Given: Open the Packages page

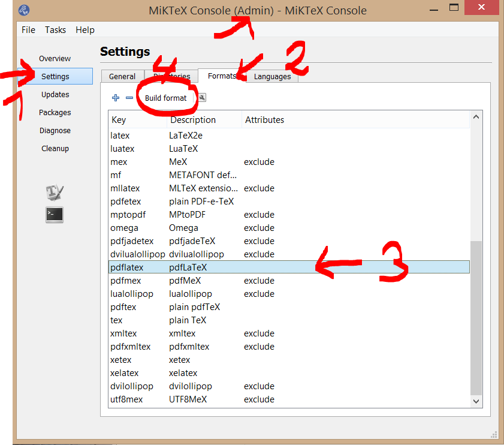Looking at the screenshot, I should click(55, 112).
